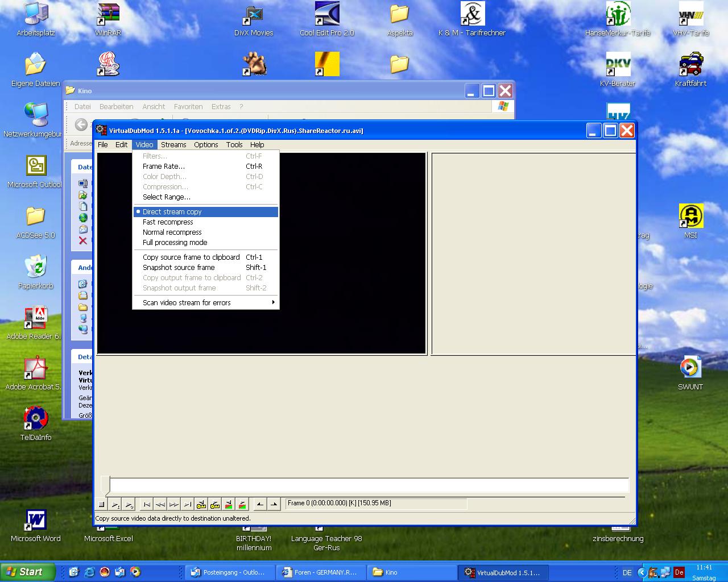The height and width of the screenshot is (582, 728).
Task: Select Normal recompress mode
Action: [x=206, y=232]
